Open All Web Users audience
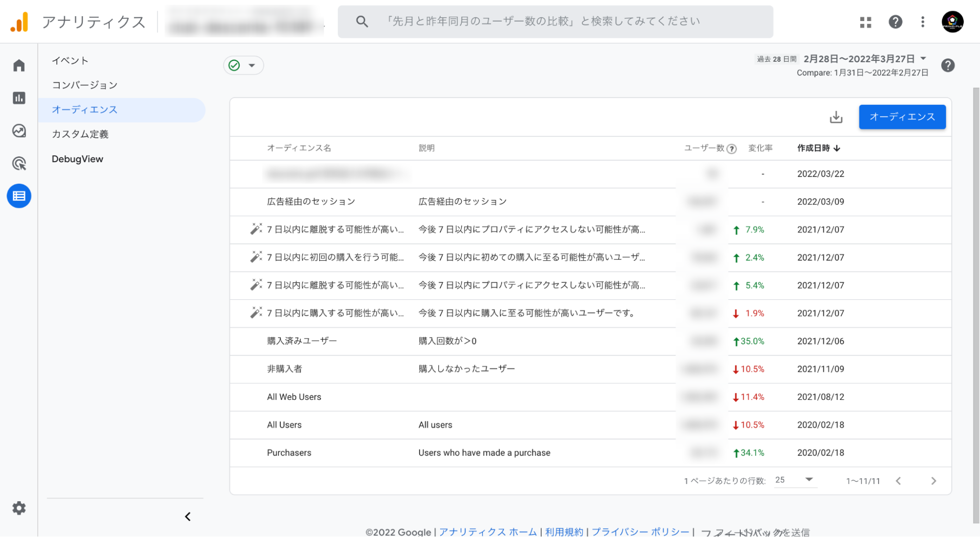This screenshot has height=537, width=980. click(294, 397)
